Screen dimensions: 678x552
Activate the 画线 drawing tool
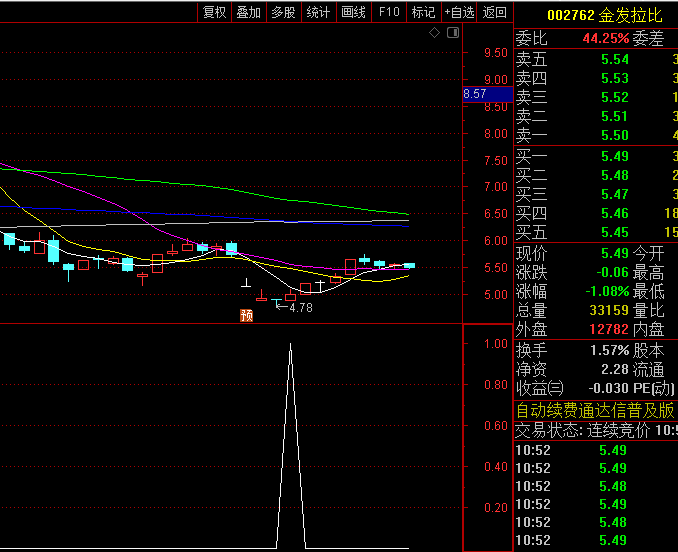(x=353, y=12)
